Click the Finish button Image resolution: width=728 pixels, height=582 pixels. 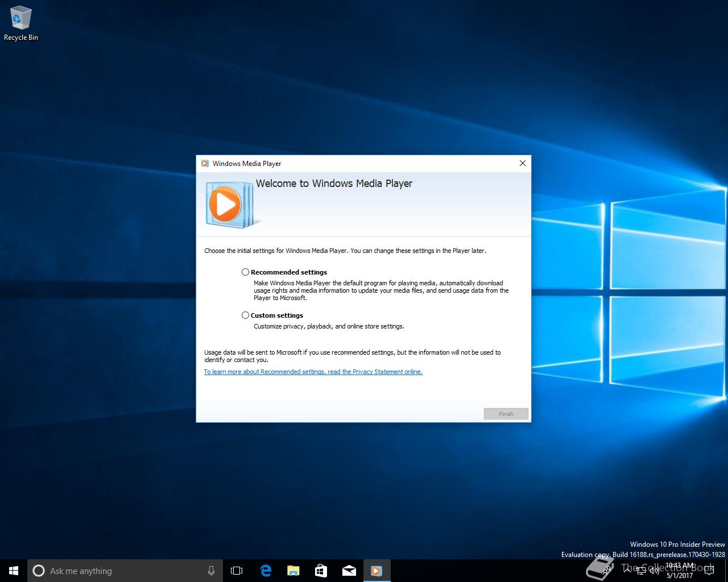(x=506, y=414)
